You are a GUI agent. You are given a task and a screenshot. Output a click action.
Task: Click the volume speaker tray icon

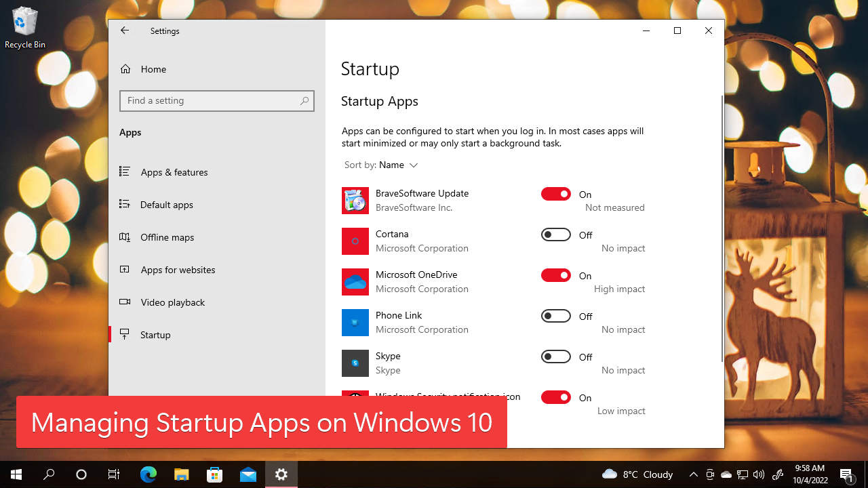click(759, 474)
